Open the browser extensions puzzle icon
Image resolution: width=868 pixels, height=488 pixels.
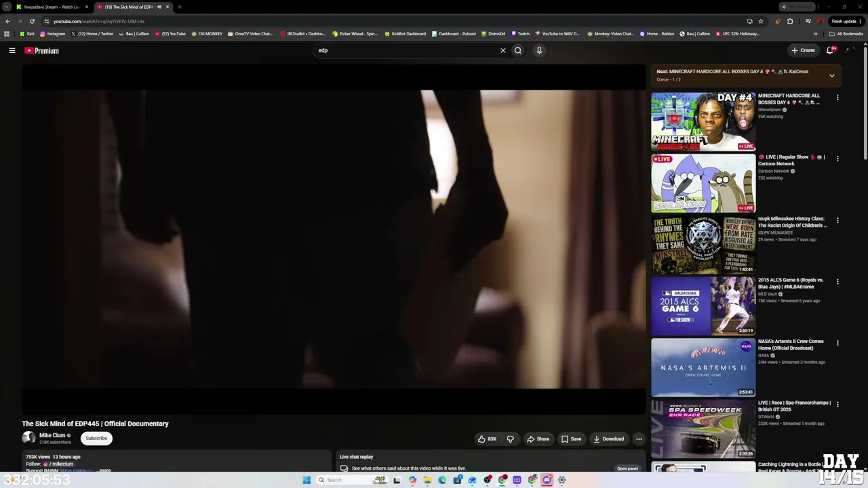tap(790, 21)
